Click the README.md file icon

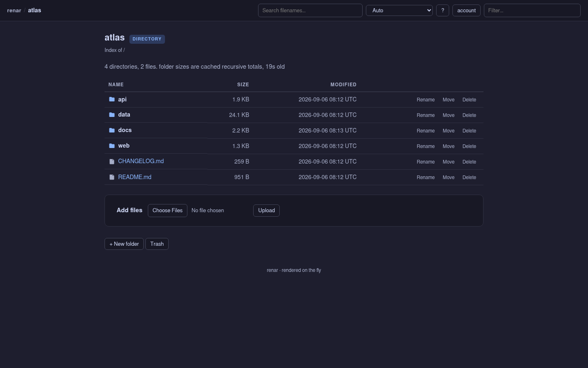click(x=112, y=177)
